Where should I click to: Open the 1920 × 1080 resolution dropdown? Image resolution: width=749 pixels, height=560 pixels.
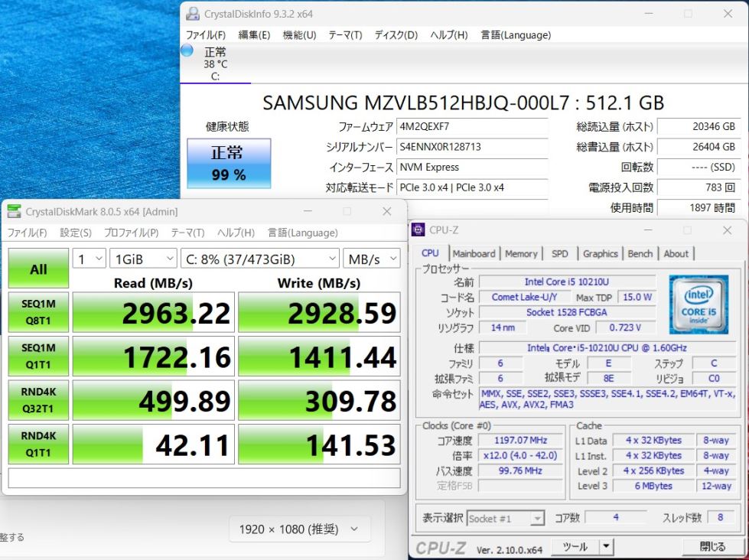coord(299,529)
